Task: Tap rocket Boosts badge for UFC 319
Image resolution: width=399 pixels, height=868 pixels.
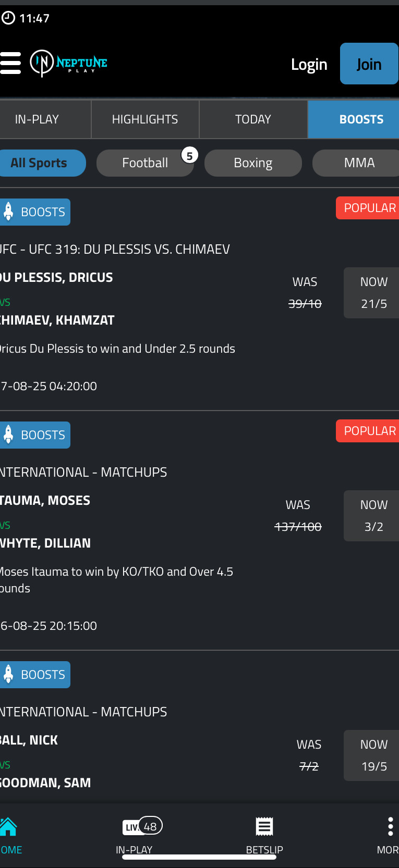Action: tap(35, 212)
